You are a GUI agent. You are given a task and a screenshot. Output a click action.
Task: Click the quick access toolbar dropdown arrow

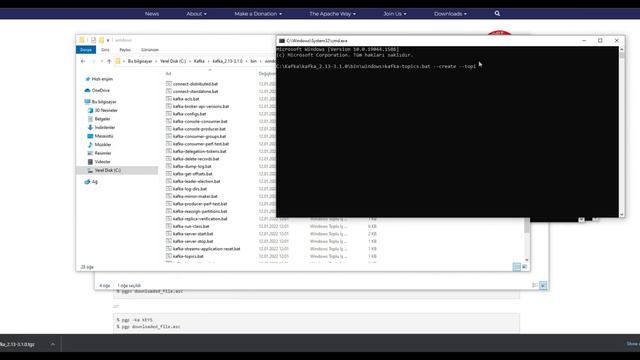108,40
